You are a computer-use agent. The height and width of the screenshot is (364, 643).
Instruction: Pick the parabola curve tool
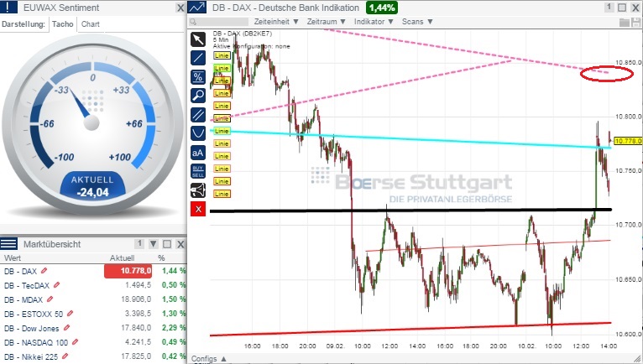pyautogui.click(x=198, y=133)
